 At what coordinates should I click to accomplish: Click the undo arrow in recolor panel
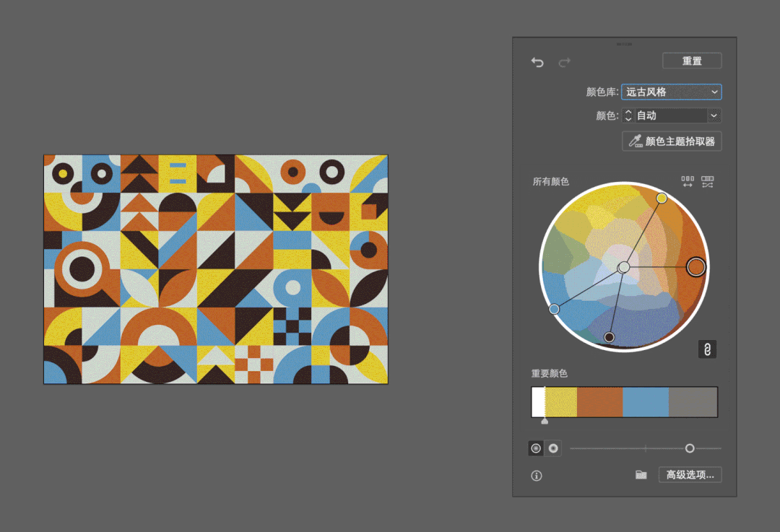click(537, 62)
